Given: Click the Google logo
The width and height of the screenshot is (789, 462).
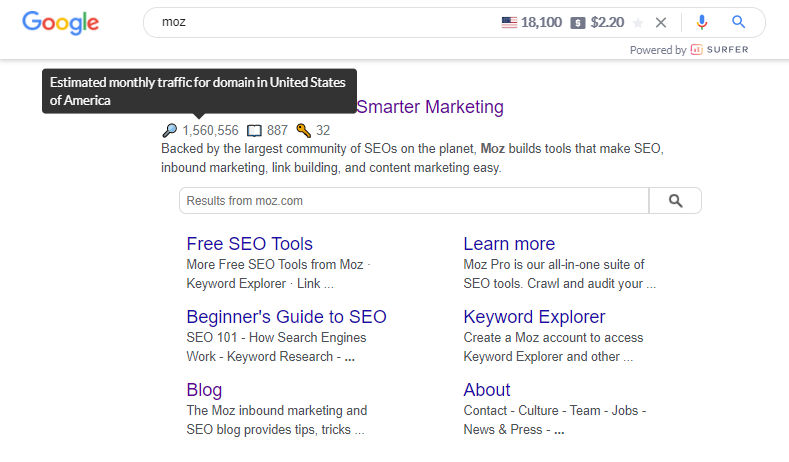Looking at the screenshot, I should point(60,23).
